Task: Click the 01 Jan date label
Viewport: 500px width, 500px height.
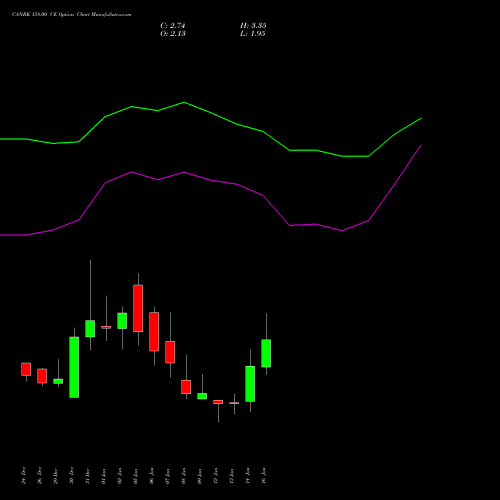Action: [x=103, y=475]
